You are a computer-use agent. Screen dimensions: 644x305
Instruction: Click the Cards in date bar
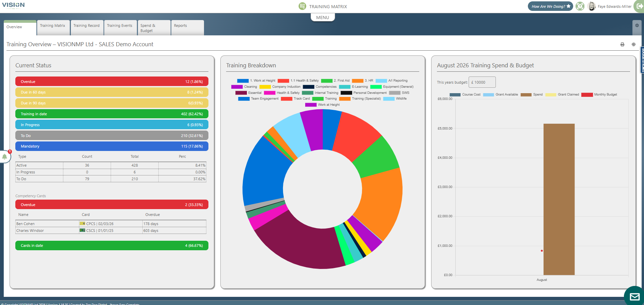coord(112,245)
